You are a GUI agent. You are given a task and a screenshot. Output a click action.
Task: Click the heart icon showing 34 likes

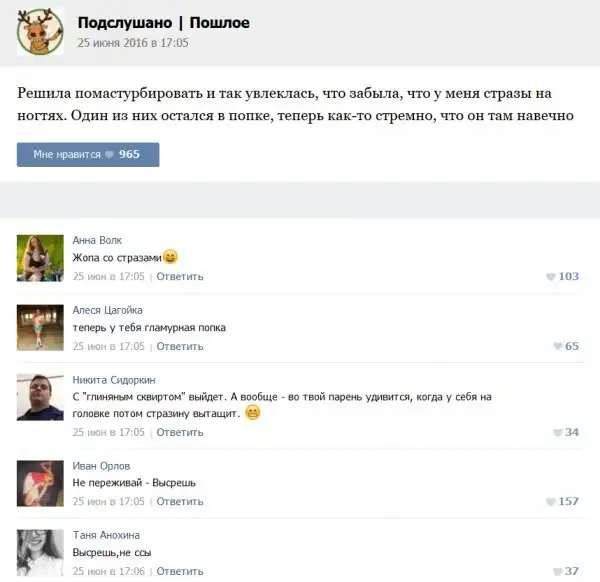558,432
